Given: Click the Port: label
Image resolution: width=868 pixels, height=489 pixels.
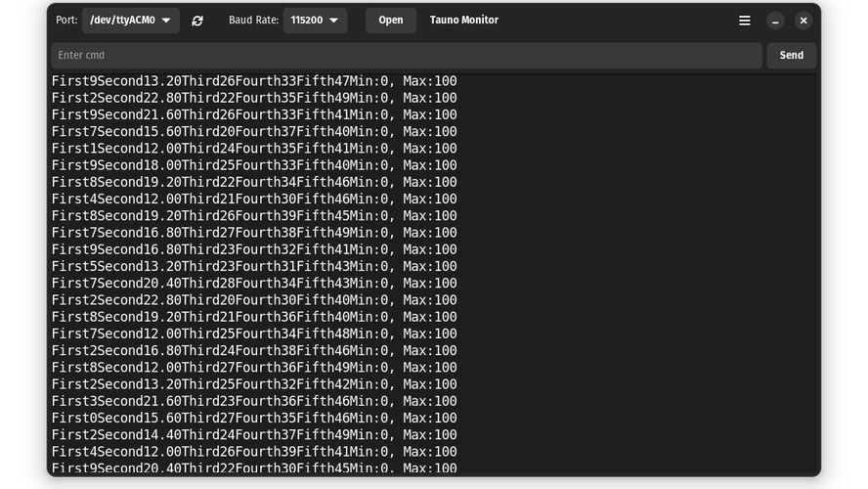Looking at the screenshot, I should coord(66,20).
